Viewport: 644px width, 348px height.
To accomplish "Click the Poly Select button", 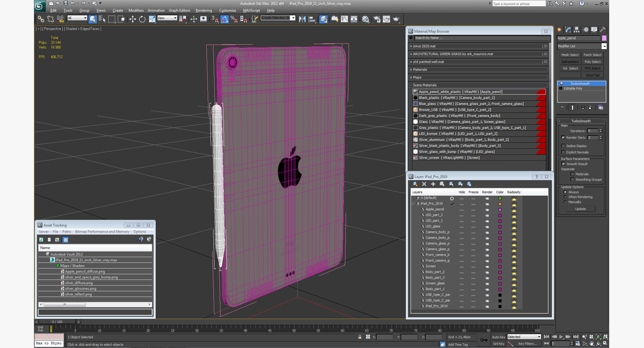I will tap(593, 62).
